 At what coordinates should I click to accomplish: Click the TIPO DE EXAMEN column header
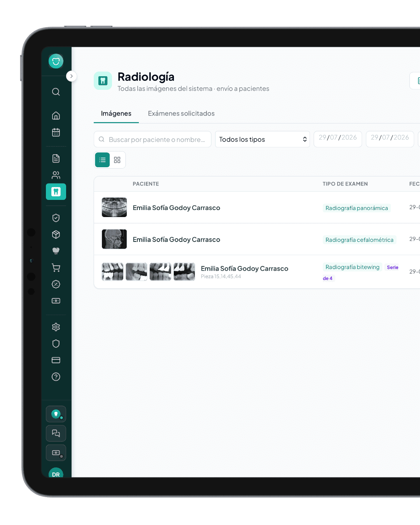click(345, 184)
